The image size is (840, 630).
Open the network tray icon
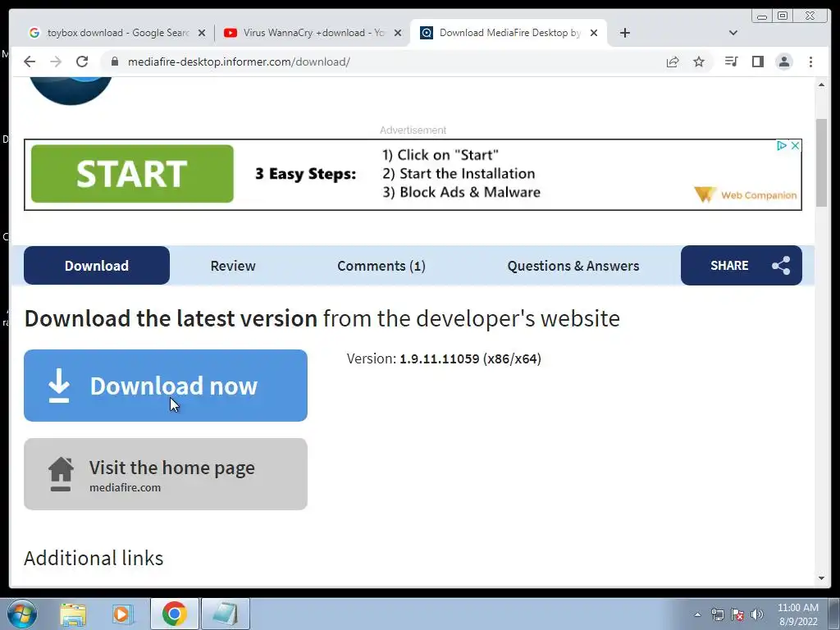(x=717, y=614)
